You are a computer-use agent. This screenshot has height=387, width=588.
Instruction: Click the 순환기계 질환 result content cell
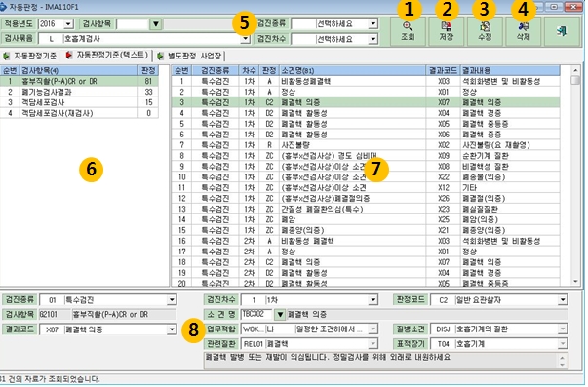coord(510,156)
